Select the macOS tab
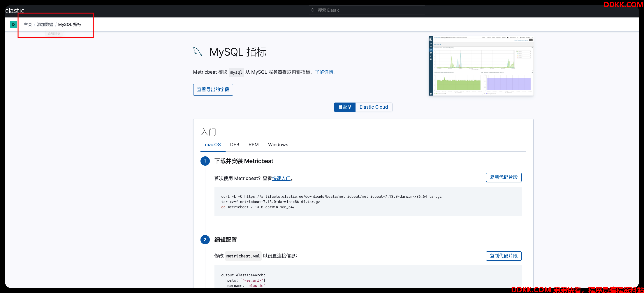This screenshot has width=644, height=293. point(213,145)
